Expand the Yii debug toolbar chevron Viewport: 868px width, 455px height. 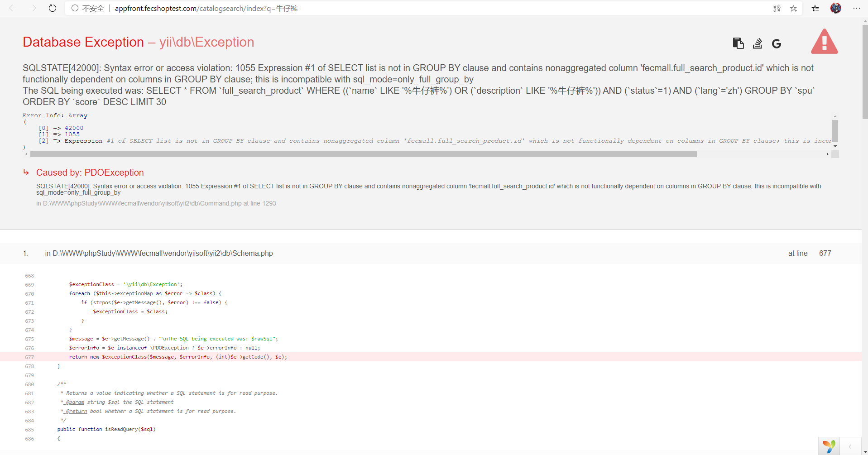[850, 446]
